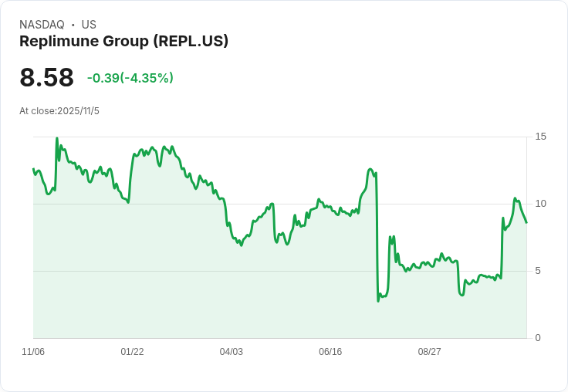Click the -0.39(-4.35%) change value
The image size is (568, 392).
(130, 78)
